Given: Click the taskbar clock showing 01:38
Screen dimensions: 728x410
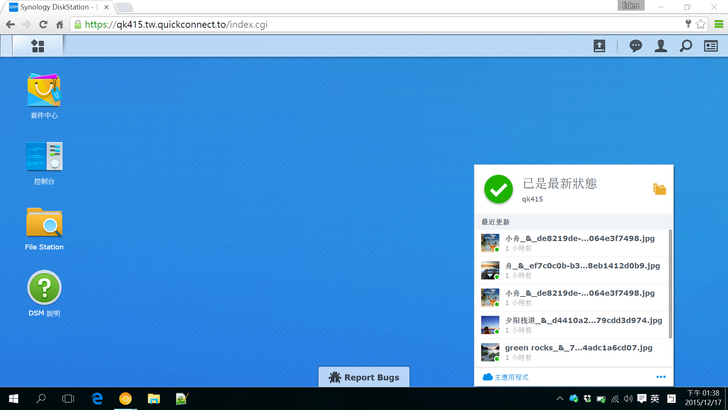Looking at the screenshot, I should pyautogui.click(x=703, y=398).
